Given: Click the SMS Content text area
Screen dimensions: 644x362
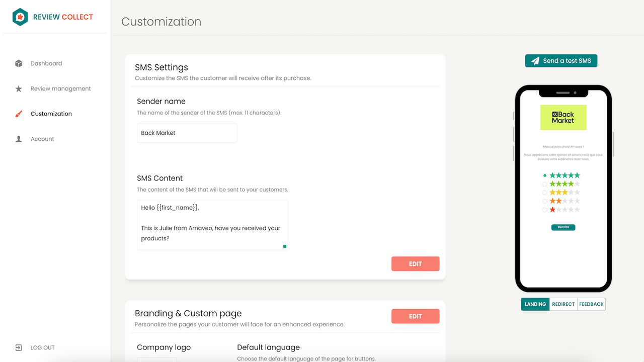Looking at the screenshot, I should [x=212, y=225].
